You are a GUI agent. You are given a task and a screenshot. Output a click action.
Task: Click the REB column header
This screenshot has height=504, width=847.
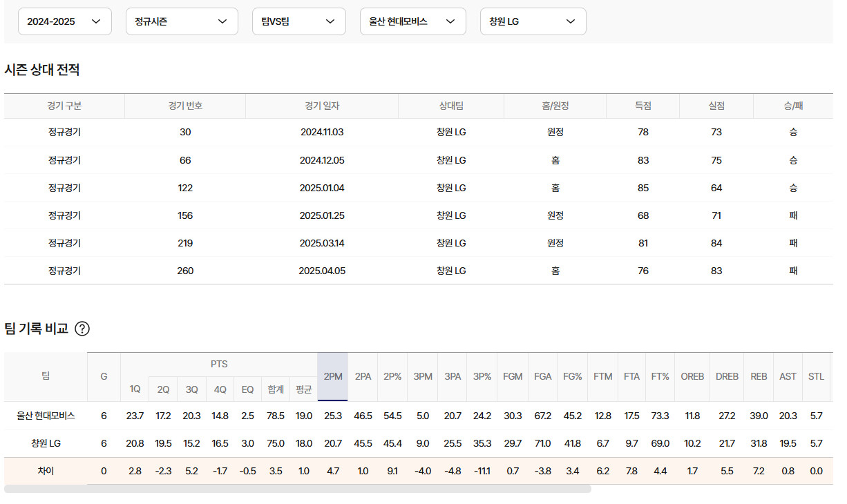pyautogui.click(x=759, y=376)
